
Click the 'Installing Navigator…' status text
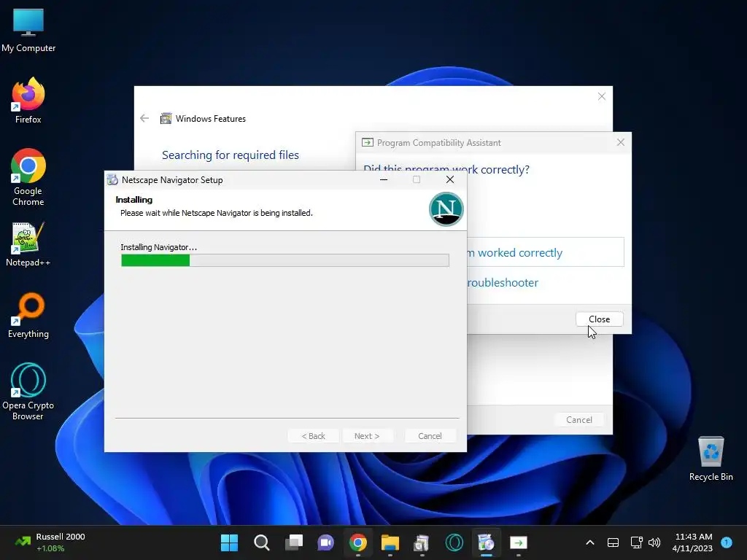(158, 247)
